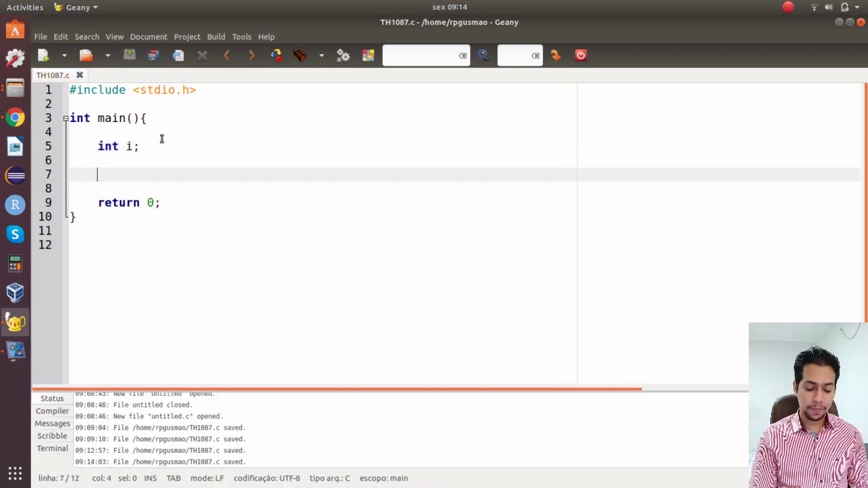
Task: Click the 'untitled.c opened' log entry
Action: [149, 416]
